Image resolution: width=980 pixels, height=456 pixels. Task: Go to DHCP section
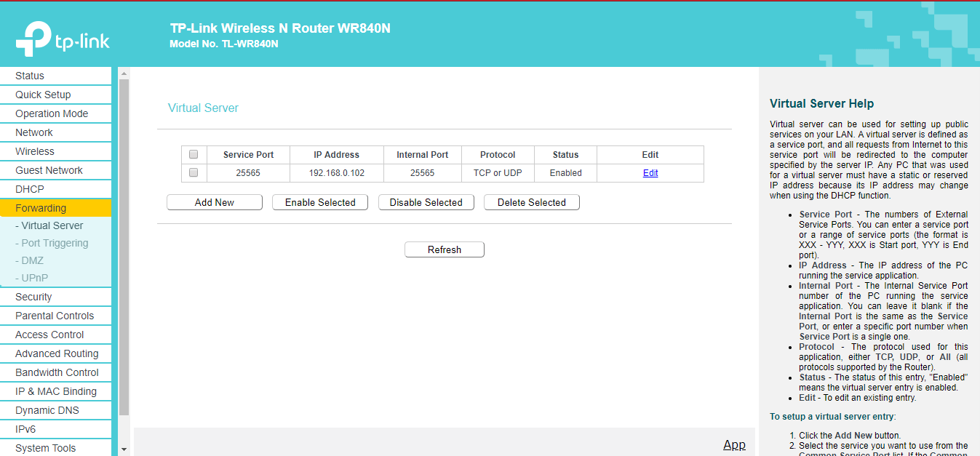click(x=55, y=189)
